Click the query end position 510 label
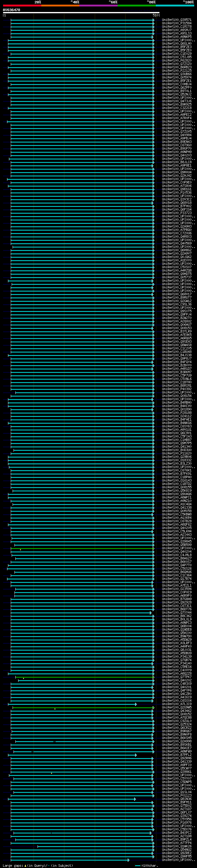197x868 pixels. [155, 15]
